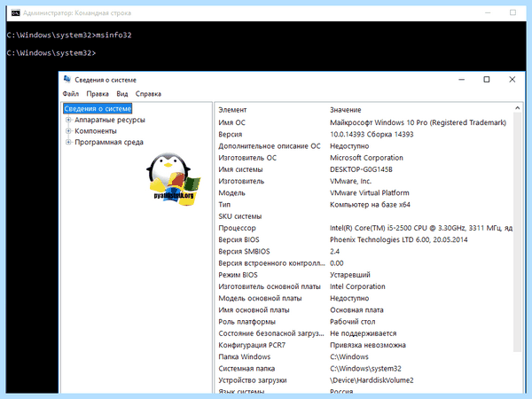Select the Версия SMBIOS row label
The height and width of the screenshot is (399, 532).
point(244,252)
